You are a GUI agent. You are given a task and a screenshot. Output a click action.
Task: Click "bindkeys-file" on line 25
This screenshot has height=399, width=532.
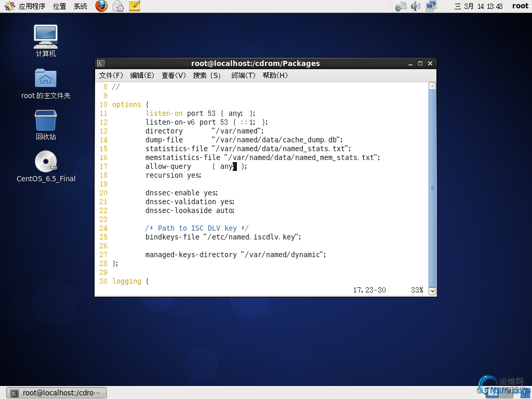pyautogui.click(x=172, y=237)
